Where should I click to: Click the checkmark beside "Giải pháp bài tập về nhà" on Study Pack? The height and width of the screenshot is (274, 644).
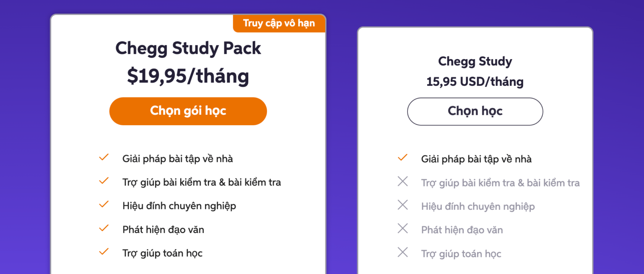pyautogui.click(x=103, y=157)
